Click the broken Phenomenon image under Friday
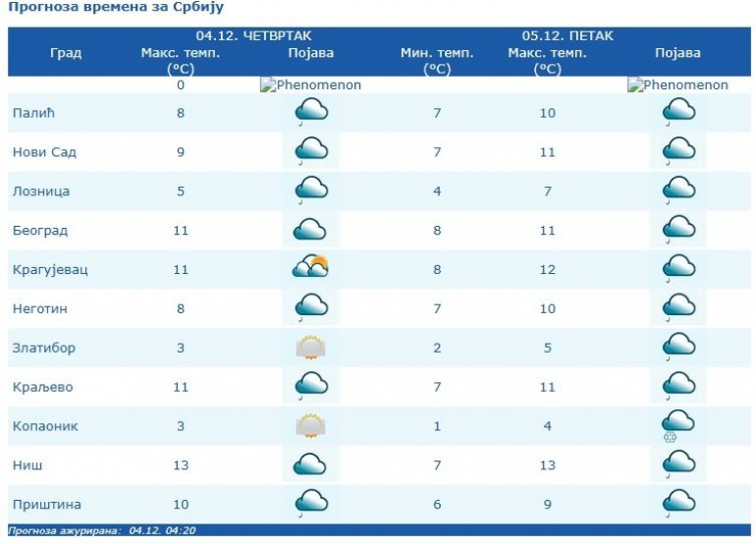Screen dimensions: 756x544 [677, 85]
